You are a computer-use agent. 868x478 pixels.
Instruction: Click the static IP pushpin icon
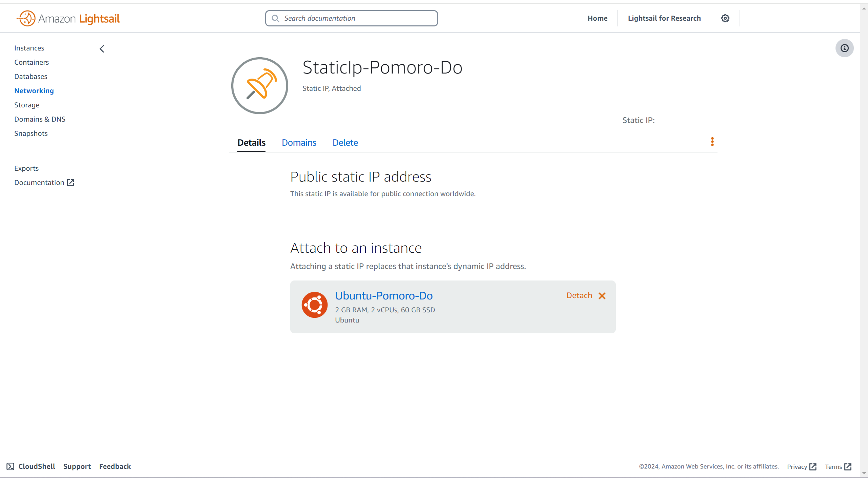point(260,86)
